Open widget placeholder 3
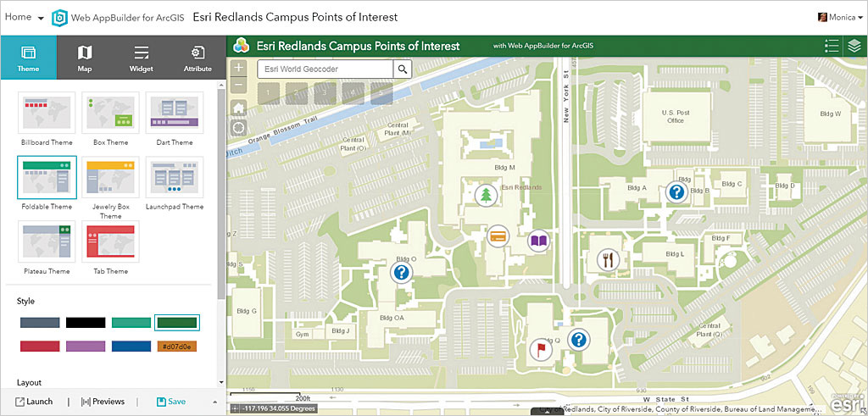This screenshot has width=868, height=416. click(325, 93)
